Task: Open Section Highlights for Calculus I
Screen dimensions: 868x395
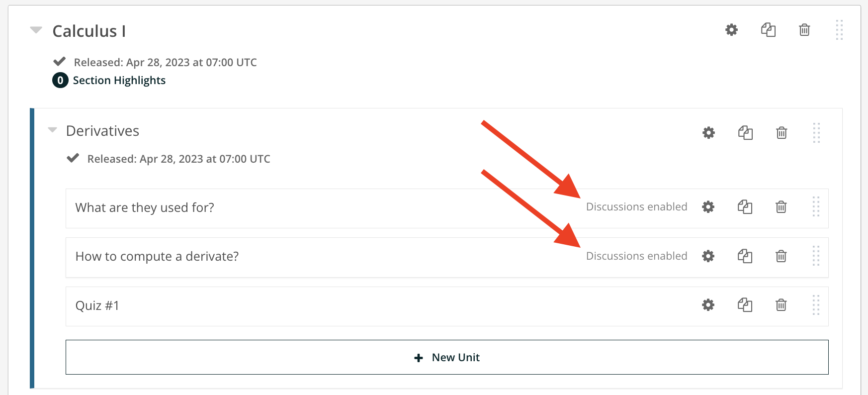Action: coord(119,81)
